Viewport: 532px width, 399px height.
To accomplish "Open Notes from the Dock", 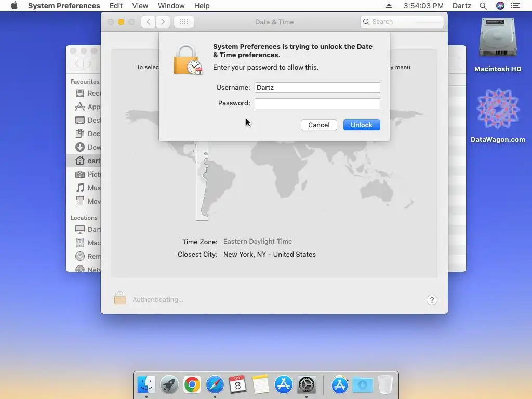I will 261,384.
